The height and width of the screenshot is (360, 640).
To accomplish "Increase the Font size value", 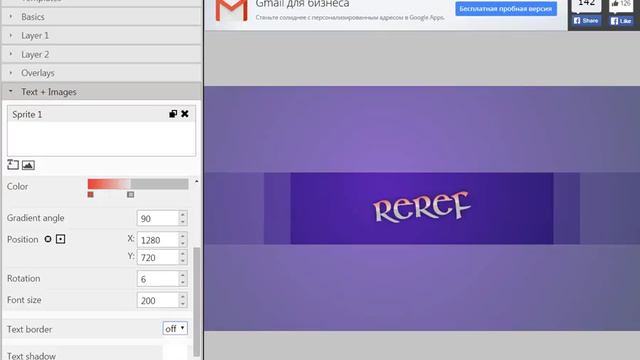I will click(x=183, y=296).
